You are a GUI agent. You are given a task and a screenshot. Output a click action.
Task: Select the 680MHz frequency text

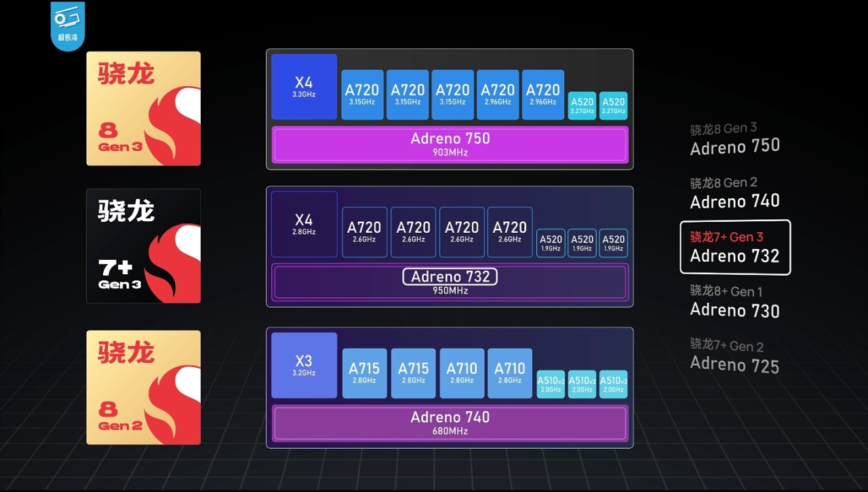point(450,431)
